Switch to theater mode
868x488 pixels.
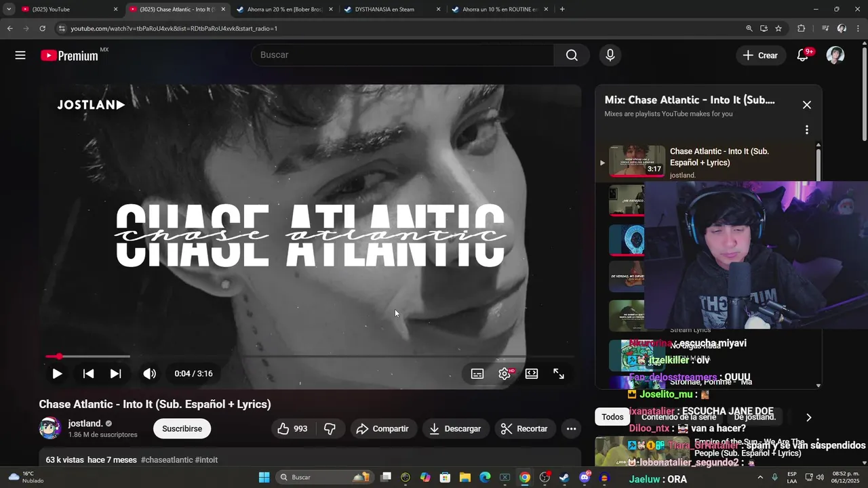(532, 373)
